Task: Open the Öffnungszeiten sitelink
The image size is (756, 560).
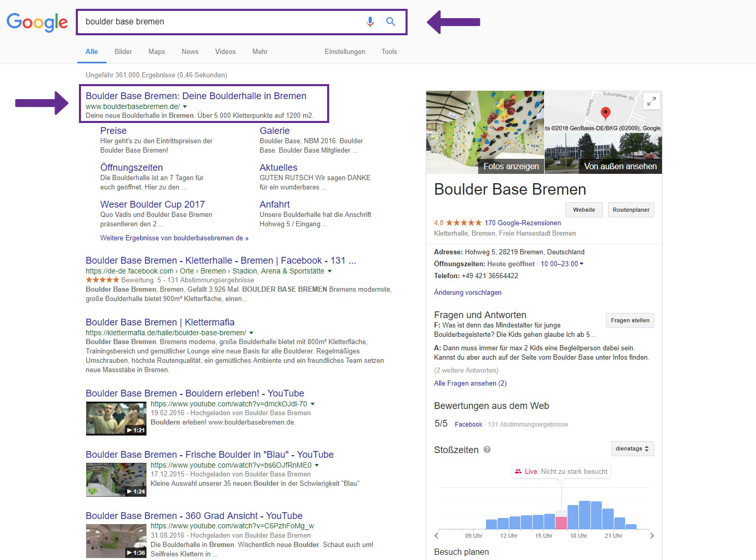Action: 131,168
